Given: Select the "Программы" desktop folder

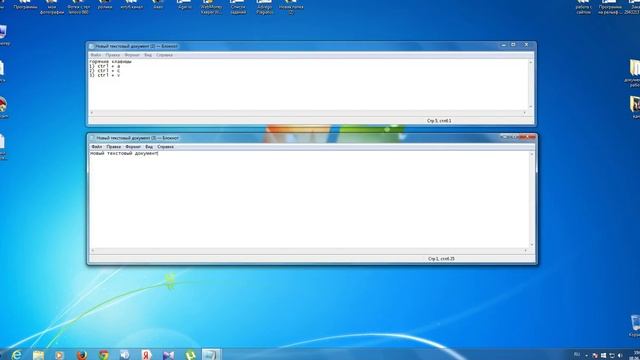Looking at the screenshot, I should click(x=25, y=5).
